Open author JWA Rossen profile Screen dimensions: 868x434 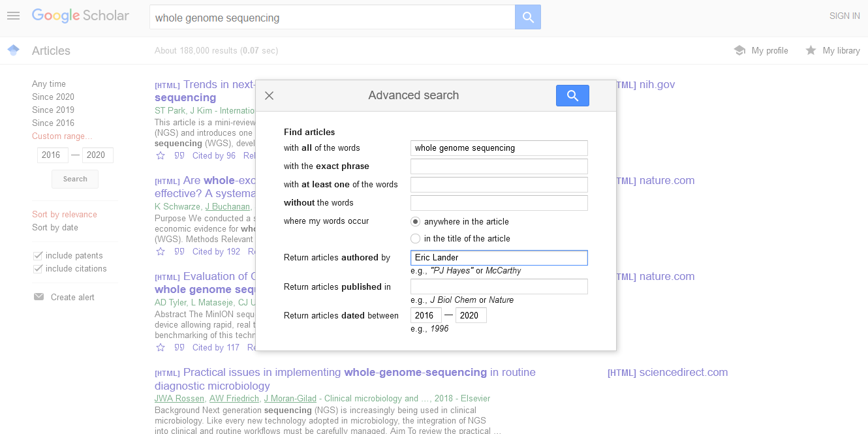coord(180,399)
